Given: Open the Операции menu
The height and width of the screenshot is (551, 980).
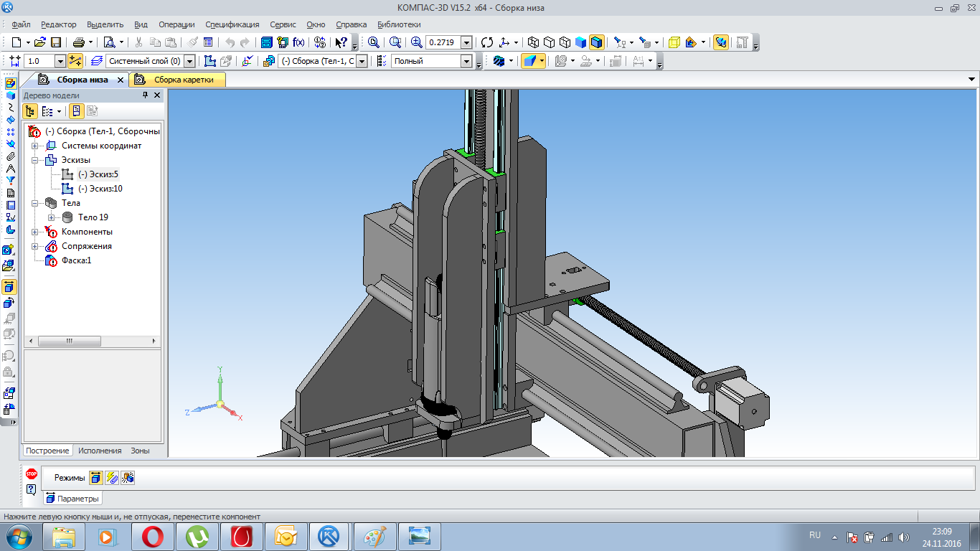Looking at the screenshot, I should click(176, 24).
